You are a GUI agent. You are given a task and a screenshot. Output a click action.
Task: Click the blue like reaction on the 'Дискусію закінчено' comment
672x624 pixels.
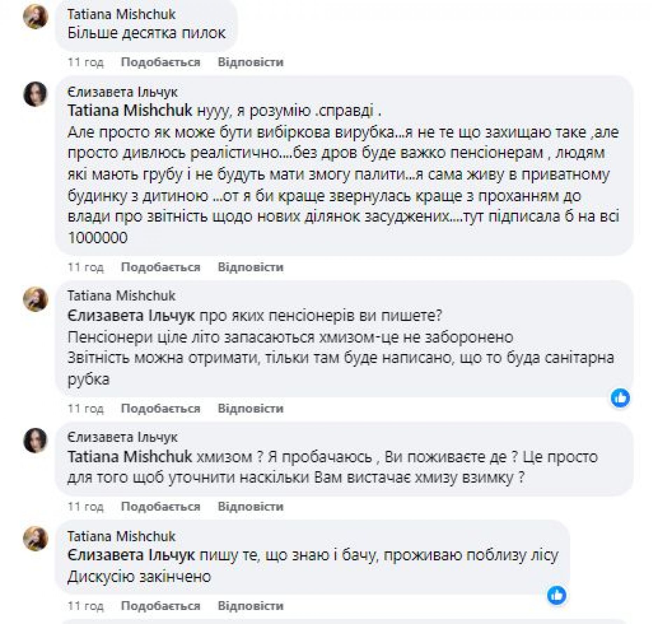click(556, 595)
